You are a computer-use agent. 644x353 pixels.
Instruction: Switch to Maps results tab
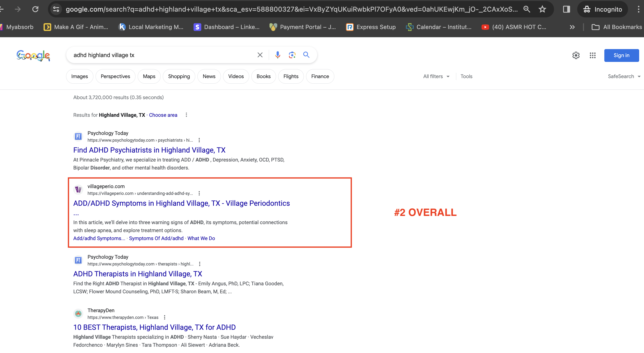coord(149,76)
